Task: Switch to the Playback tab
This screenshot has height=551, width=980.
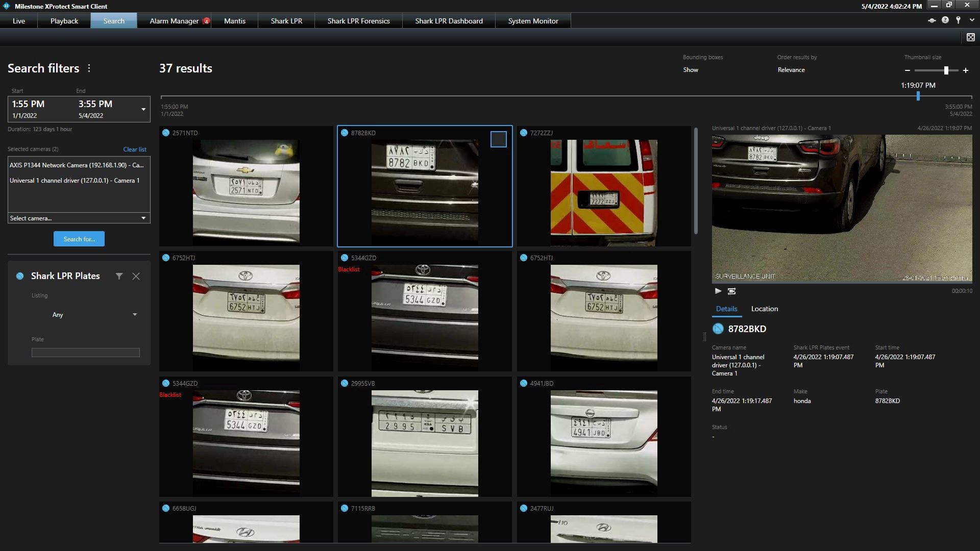Action: point(64,21)
